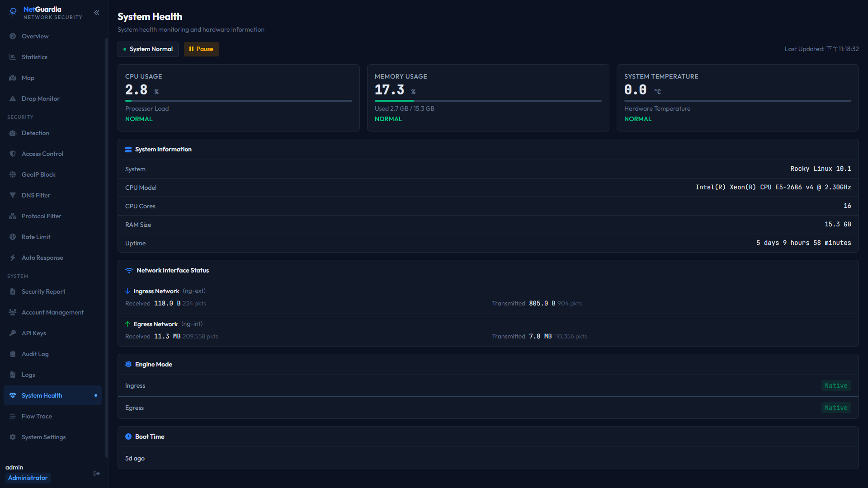Click the Used 2.7 GB / 15.3 GB text
The height and width of the screenshot is (488, 868).
click(404, 108)
